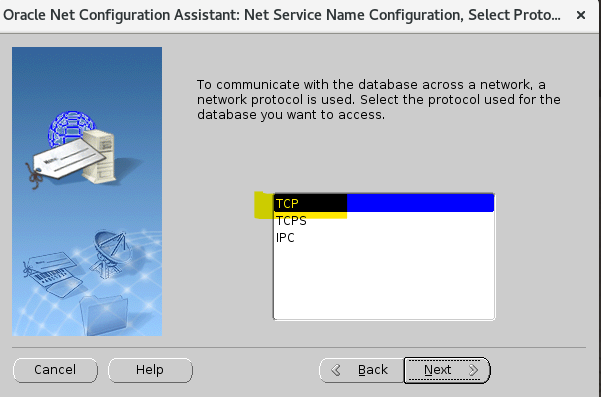Select the TCP protocol in the list

(x=384, y=203)
